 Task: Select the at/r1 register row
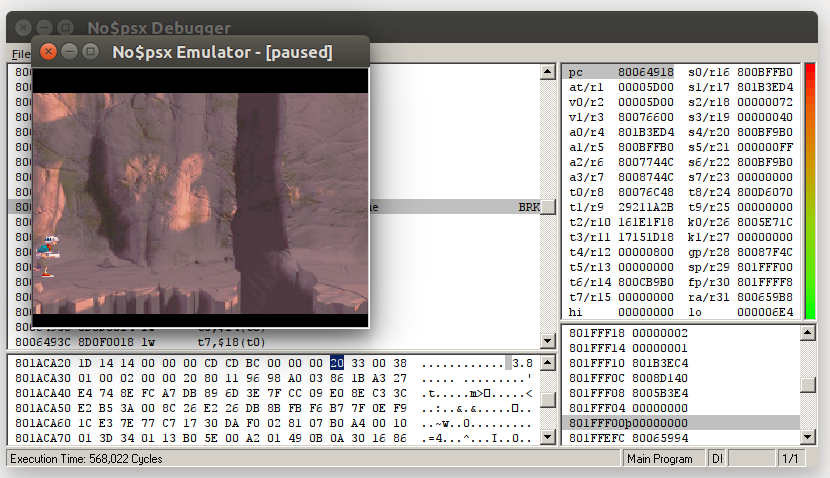(x=621, y=87)
